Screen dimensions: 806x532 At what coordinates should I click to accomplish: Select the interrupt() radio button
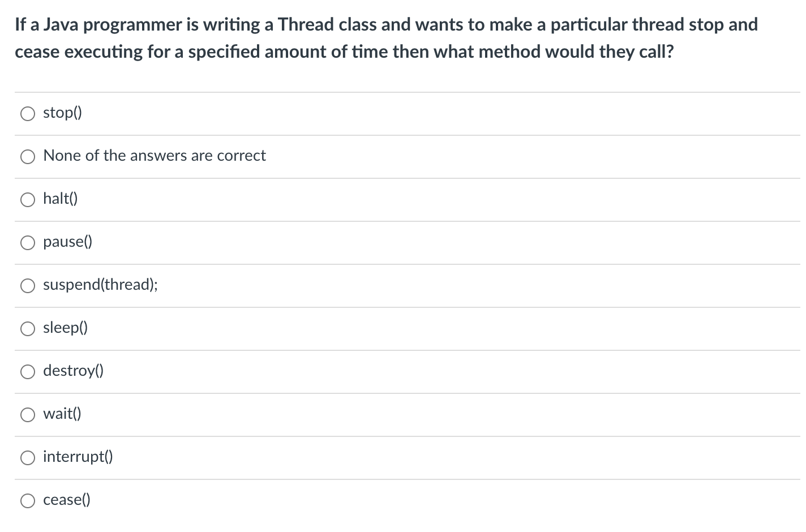[x=27, y=457]
